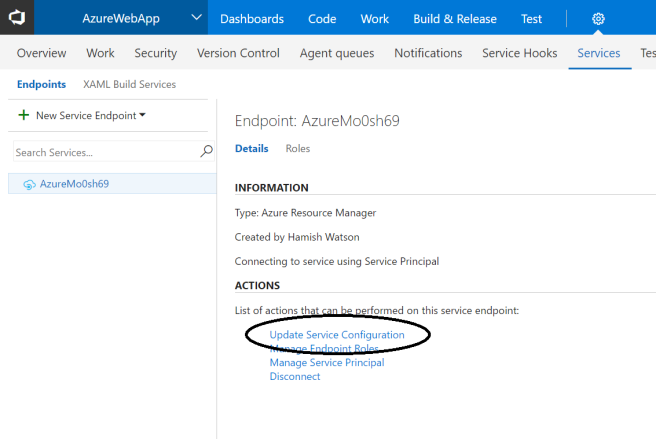Click the search magnifier icon in Search Services

pos(207,152)
